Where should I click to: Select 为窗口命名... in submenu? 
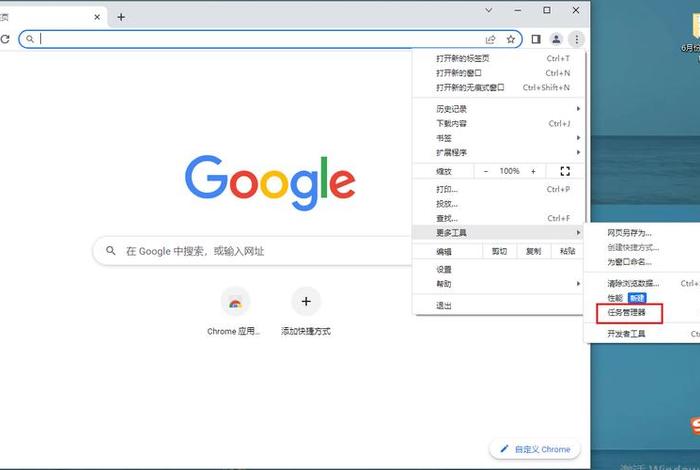point(642,262)
